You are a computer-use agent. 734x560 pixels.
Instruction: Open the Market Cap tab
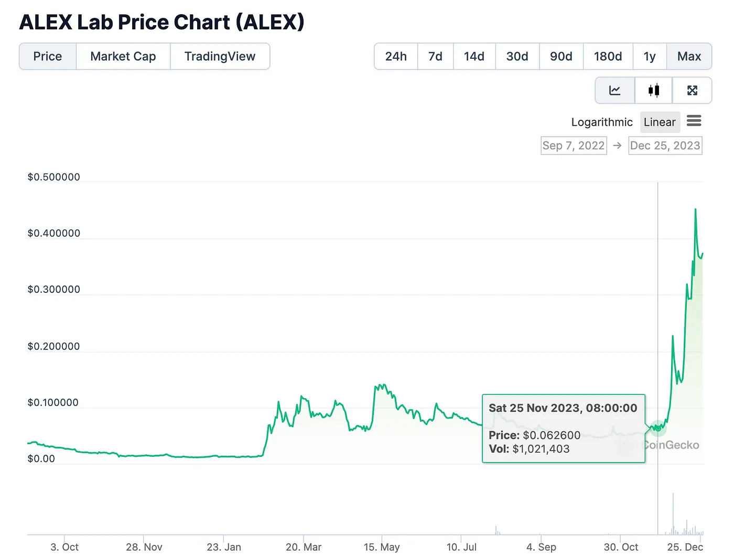point(123,57)
